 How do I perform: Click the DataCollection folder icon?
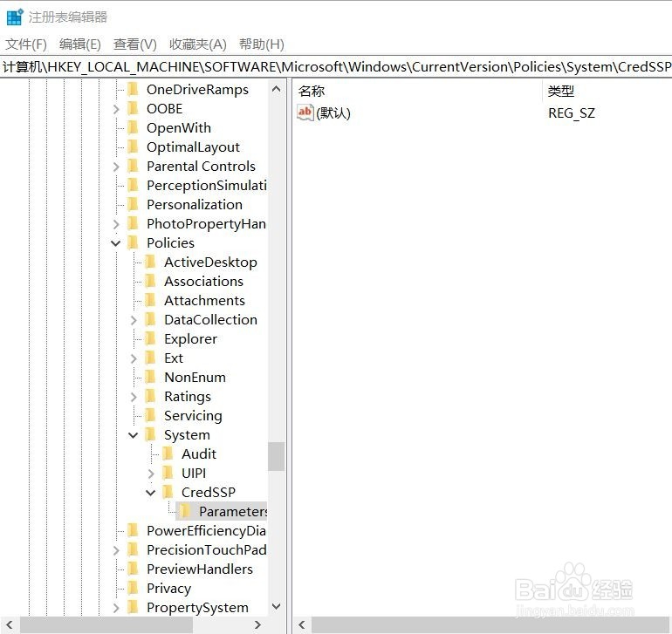click(150, 319)
